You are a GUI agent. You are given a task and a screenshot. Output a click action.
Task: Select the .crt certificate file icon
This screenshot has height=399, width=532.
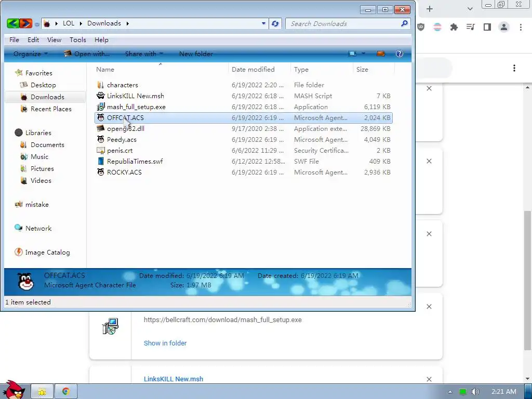[100, 150]
